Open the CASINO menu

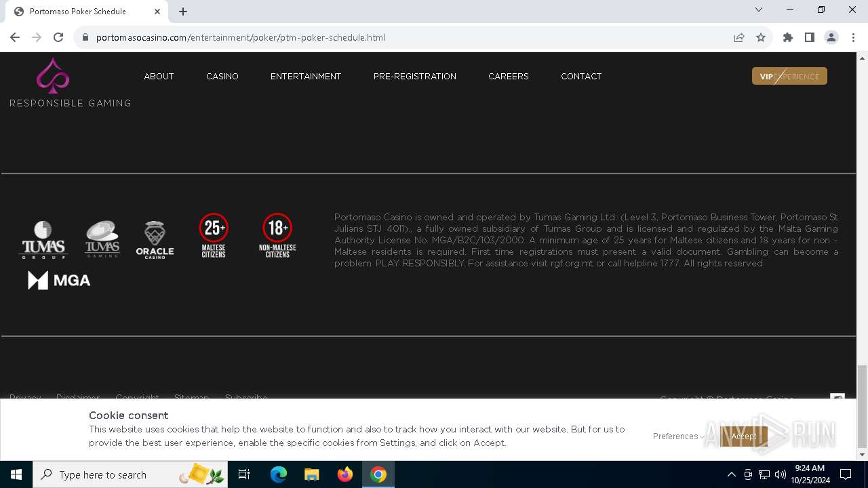click(x=222, y=77)
